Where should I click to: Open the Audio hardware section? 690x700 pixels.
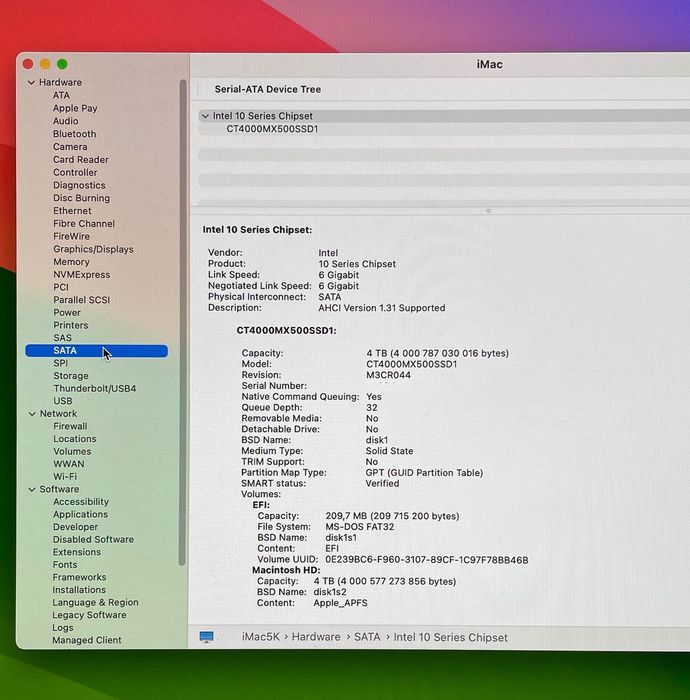pyautogui.click(x=66, y=121)
